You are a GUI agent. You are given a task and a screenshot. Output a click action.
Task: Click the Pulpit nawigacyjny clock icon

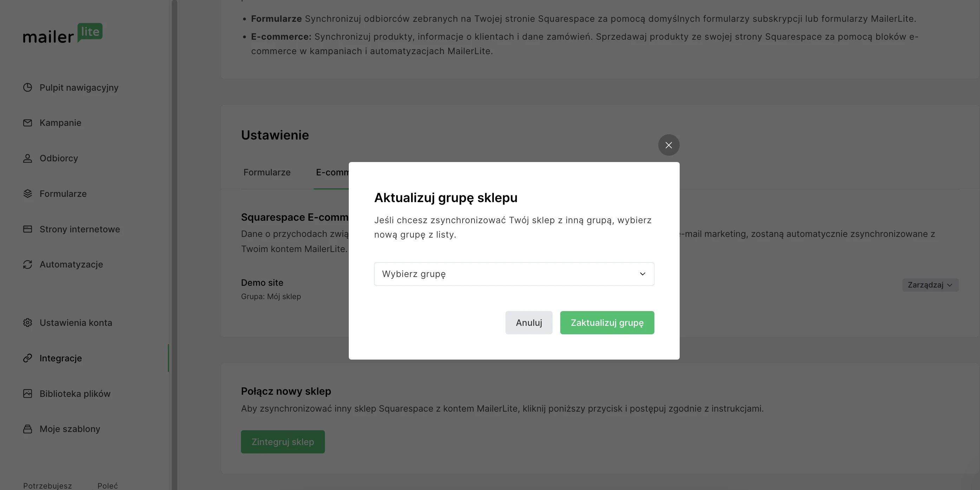coord(27,88)
